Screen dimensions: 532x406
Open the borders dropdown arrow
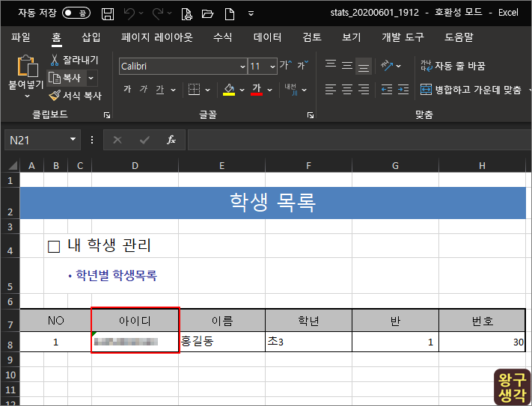[208, 90]
